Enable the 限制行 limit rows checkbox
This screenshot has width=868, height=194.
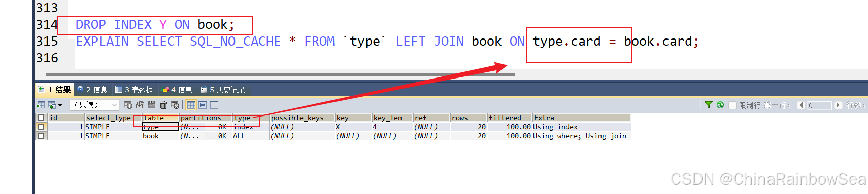click(732, 105)
